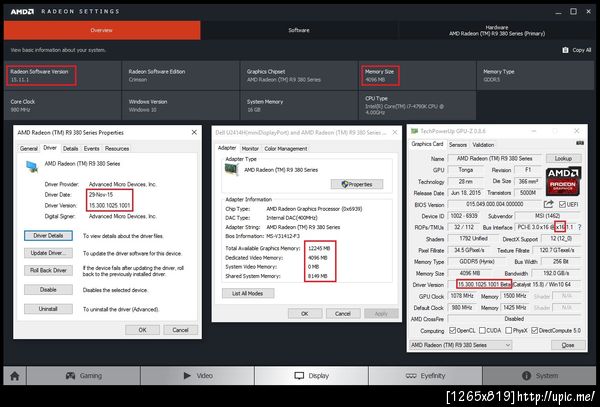This screenshot has height=407, width=600.
Task: Click the List All Modes button
Action: tap(248, 293)
